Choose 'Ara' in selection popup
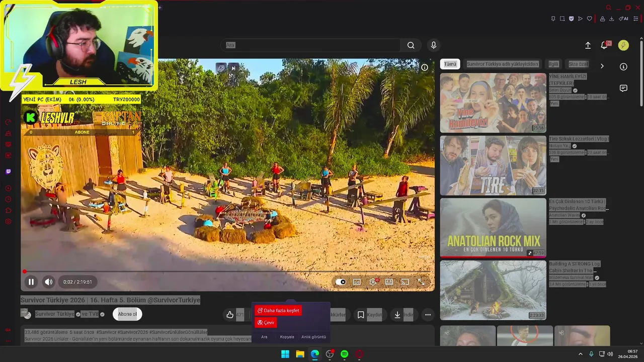 coord(264,337)
